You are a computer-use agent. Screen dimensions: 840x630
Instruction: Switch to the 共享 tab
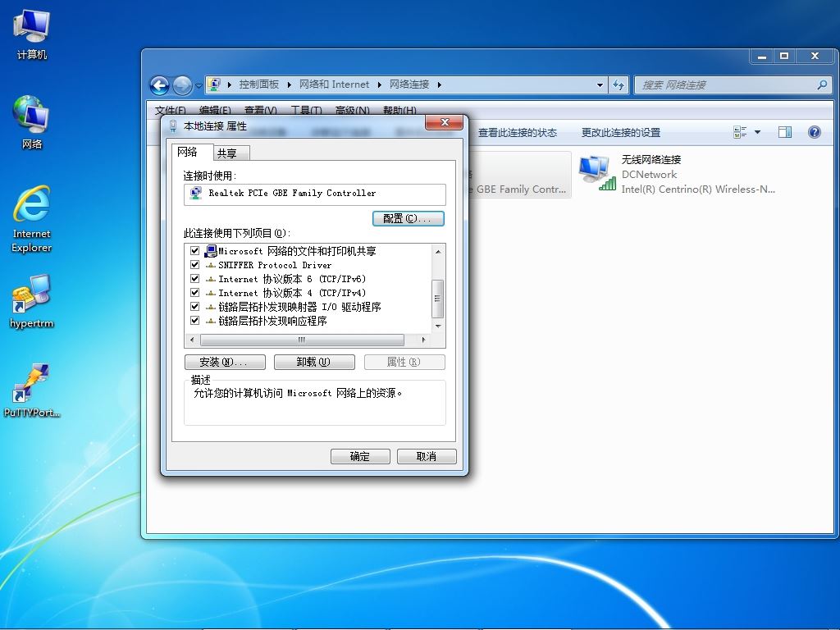click(231, 153)
